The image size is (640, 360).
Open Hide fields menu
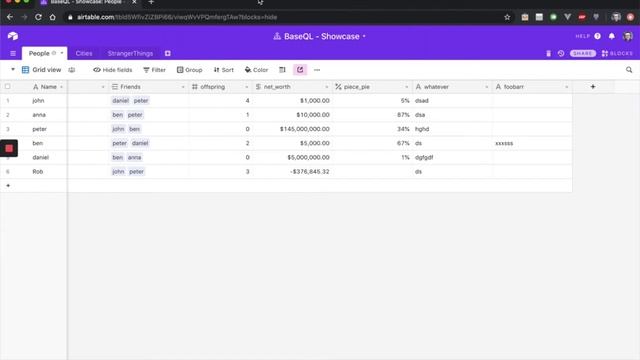(113, 70)
